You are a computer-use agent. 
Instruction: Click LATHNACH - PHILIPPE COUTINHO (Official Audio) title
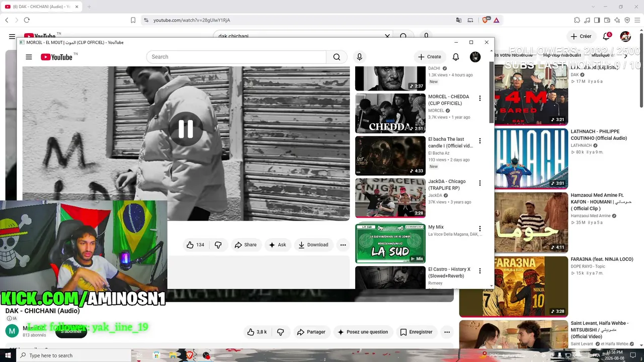(x=599, y=135)
